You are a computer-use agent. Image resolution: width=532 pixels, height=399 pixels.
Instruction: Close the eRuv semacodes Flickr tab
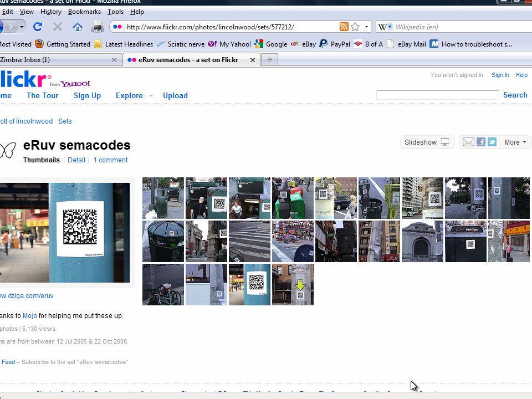(253, 60)
